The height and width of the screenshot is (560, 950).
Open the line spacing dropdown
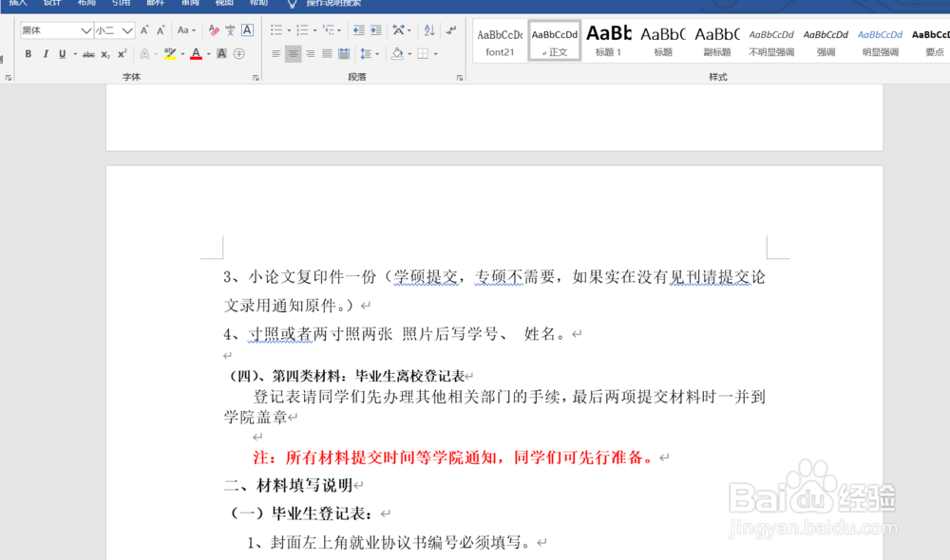367,54
